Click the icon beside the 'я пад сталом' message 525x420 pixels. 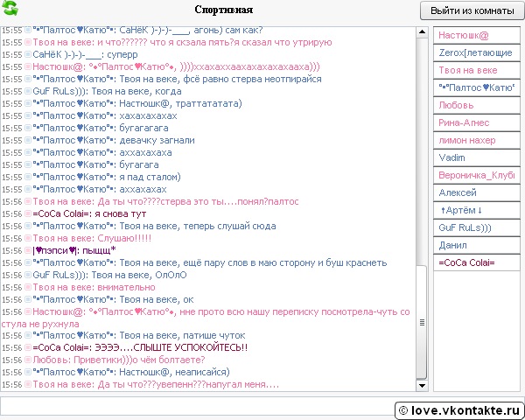tap(28, 176)
